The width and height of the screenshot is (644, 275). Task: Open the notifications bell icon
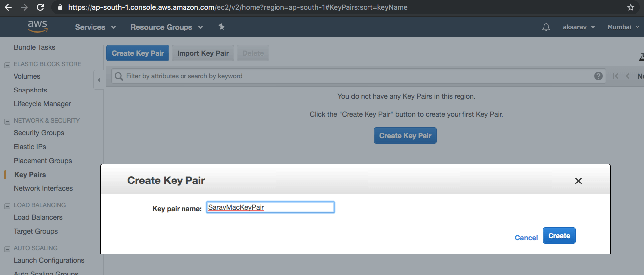546,27
